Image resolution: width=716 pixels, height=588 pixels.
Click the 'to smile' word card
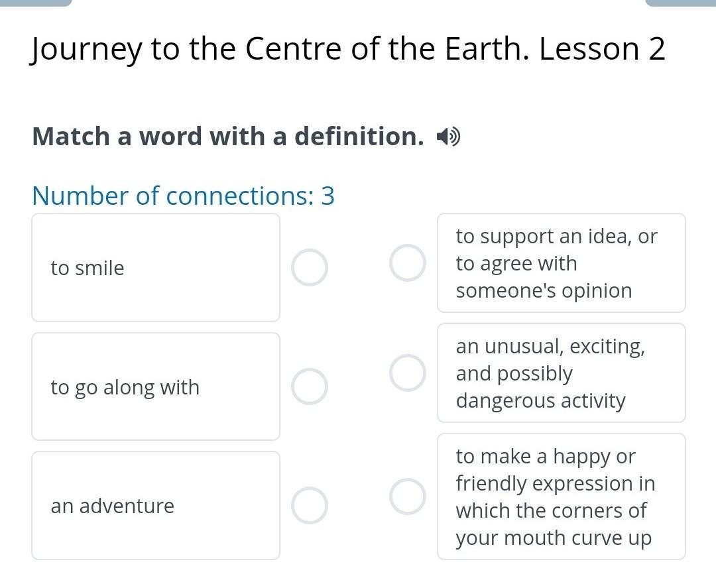pos(156,268)
